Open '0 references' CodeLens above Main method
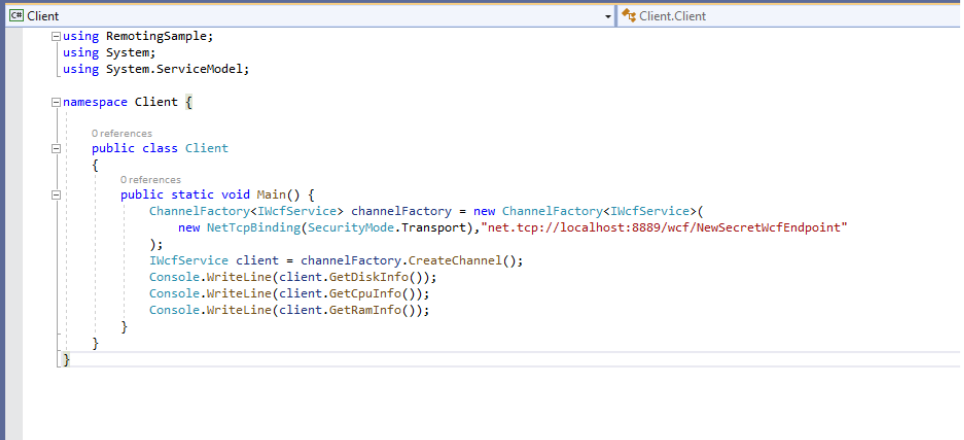This screenshot has height=440, width=964. (x=151, y=180)
